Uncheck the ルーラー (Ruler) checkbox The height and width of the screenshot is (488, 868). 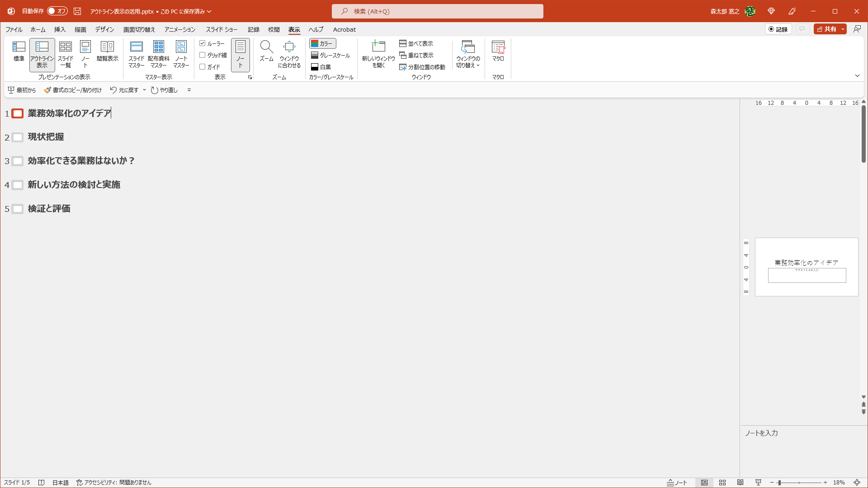pyautogui.click(x=203, y=43)
